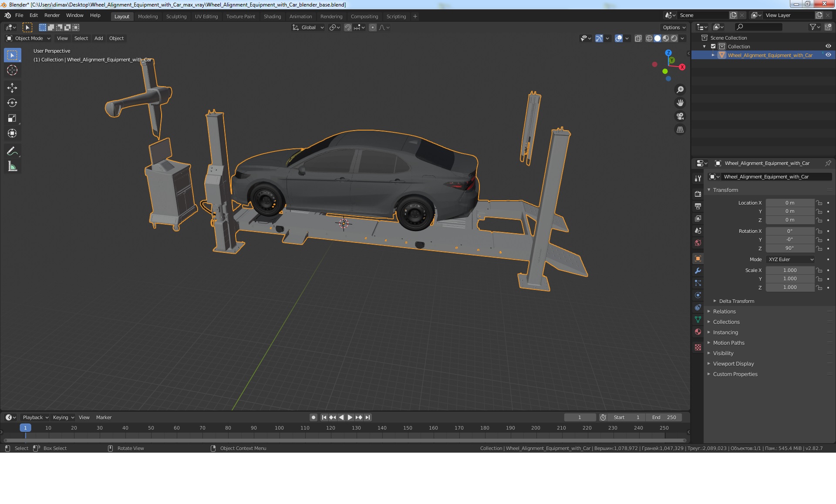The height and width of the screenshot is (504, 836).
Task: Toggle the snapping magnet icon
Action: [348, 27]
